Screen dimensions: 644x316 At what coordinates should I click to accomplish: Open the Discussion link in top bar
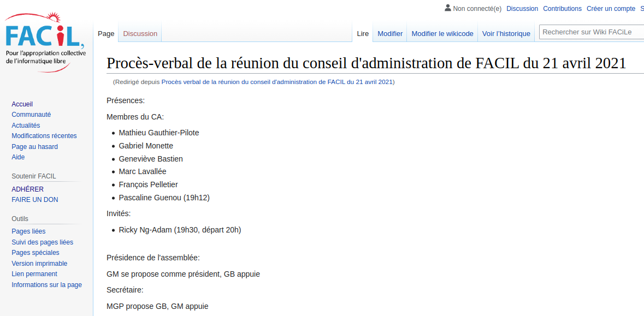pyautogui.click(x=522, y=9)
